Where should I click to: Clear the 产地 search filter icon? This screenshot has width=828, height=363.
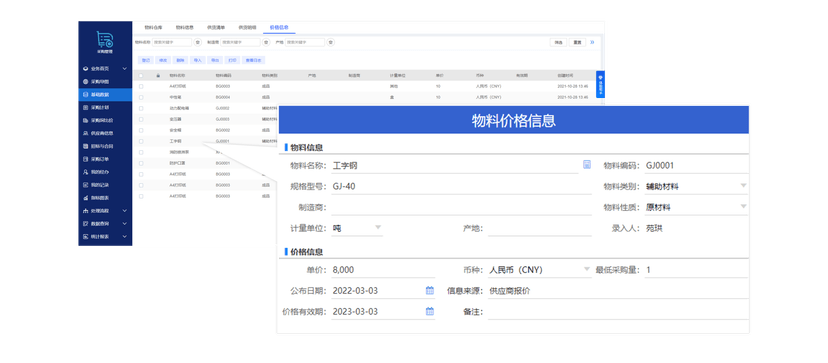(x=331, y=42)
